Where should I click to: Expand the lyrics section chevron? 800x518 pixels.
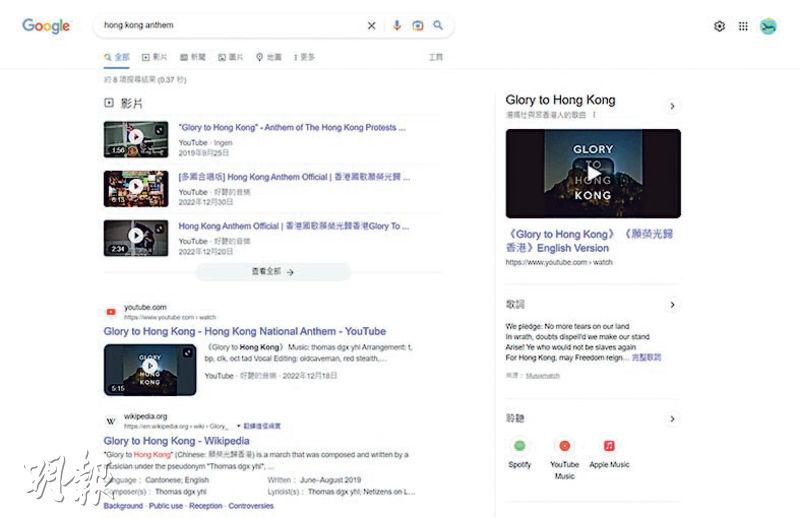point(672,304)
